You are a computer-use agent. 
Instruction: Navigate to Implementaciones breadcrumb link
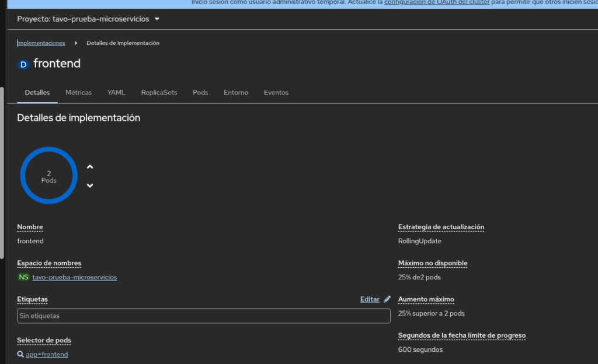tap(41, 43)
